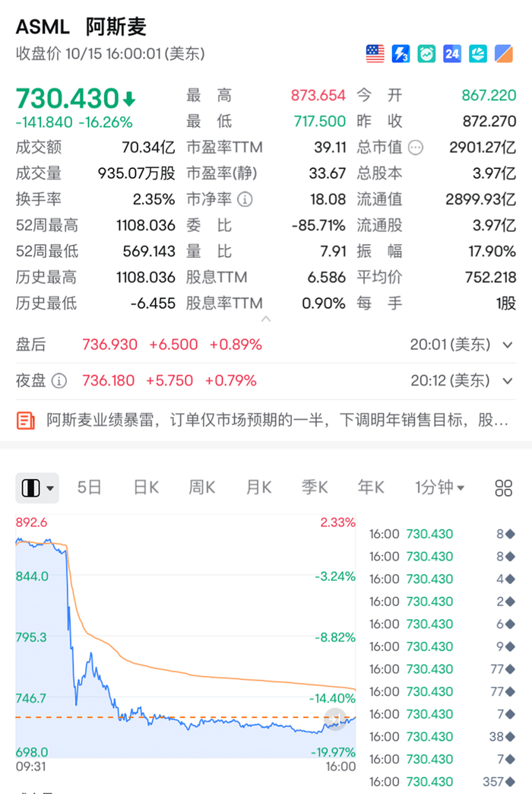Tap the orange and blue diagonal icon
The width and height of the screenshot is (532, 794).
click(504, 54)
